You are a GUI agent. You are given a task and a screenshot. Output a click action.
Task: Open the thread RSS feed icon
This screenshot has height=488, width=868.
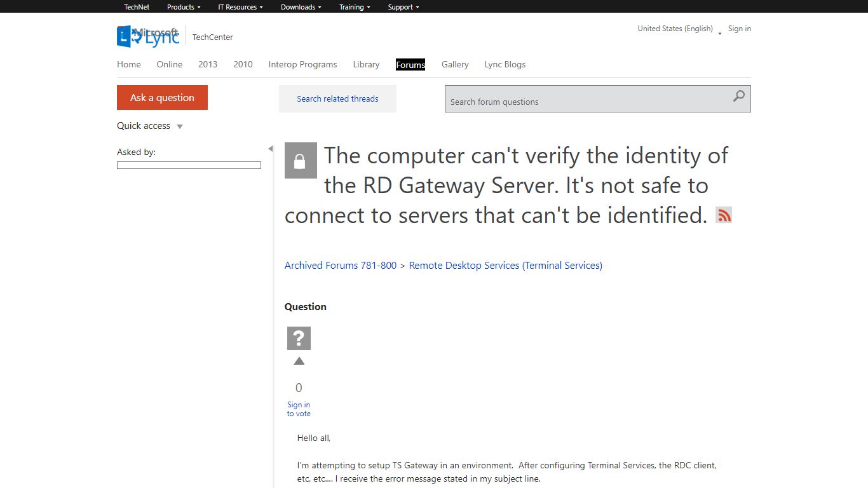coord(724,215)
